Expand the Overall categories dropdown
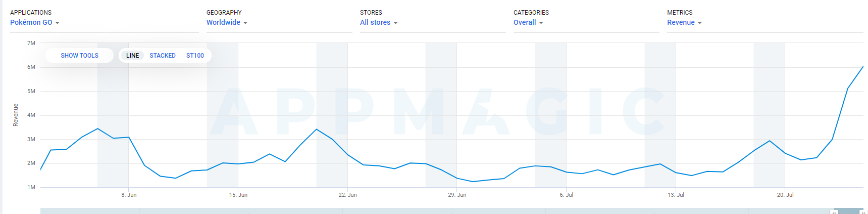The width and height of the screenshot is (868, 214). 528,22
